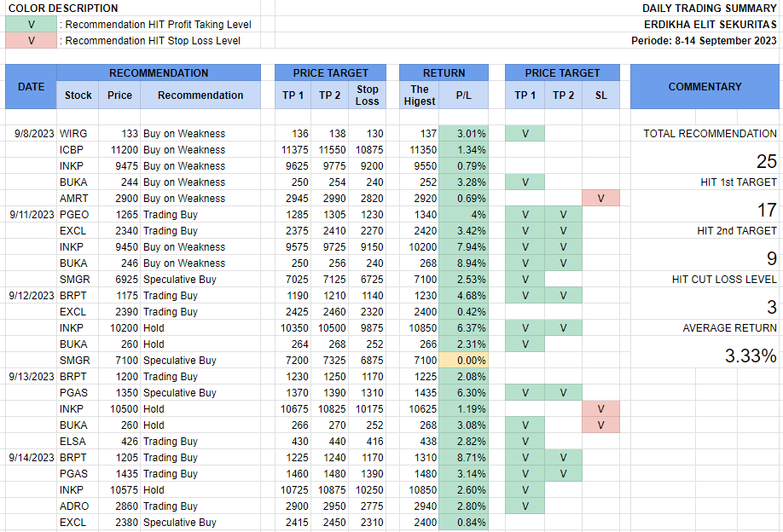Screen dimensions: 783x532
Task: Click the average return value 3.33%
Action: (x=751, y=356)
